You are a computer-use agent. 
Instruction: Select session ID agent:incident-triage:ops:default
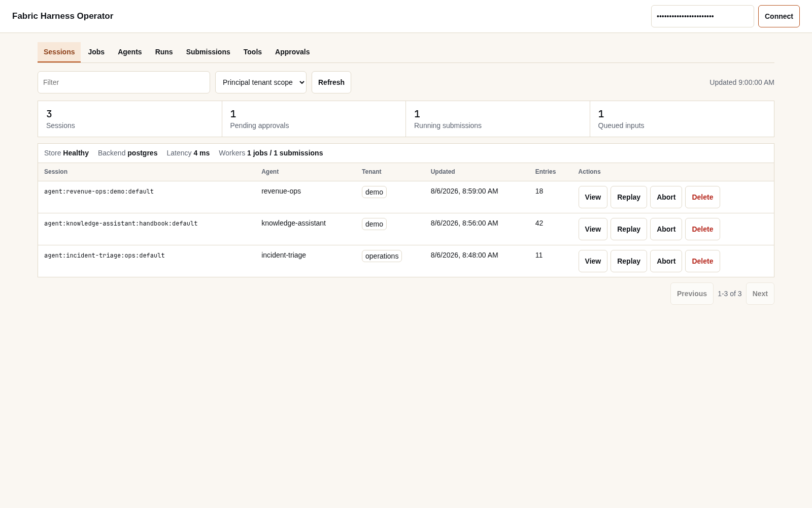105,256
